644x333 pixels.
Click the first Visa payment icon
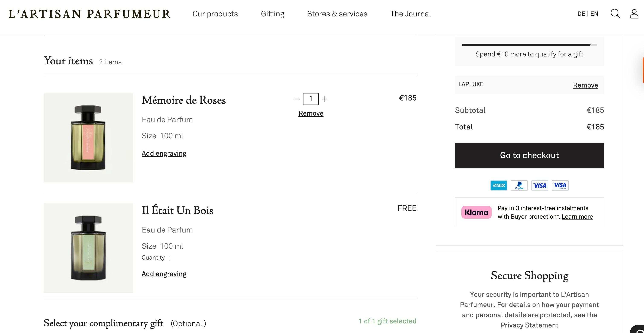click(540, 185)
